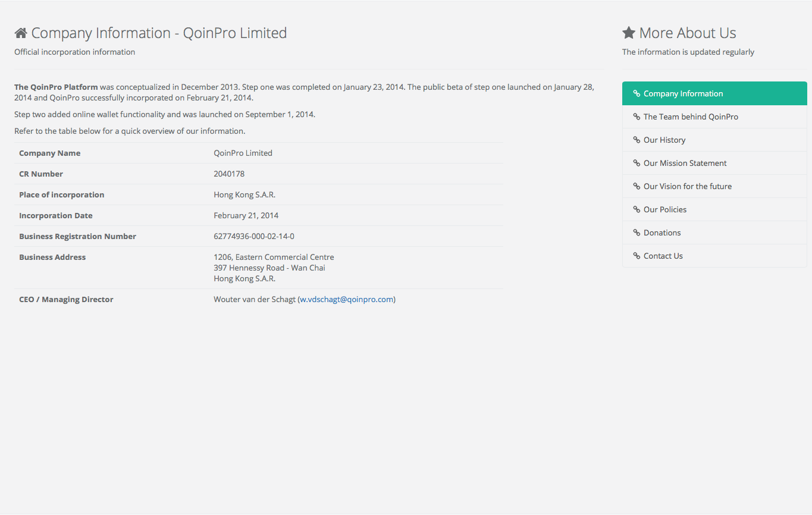
Task: Select the Company Information sidebar item
Action: tap(714, 93)
